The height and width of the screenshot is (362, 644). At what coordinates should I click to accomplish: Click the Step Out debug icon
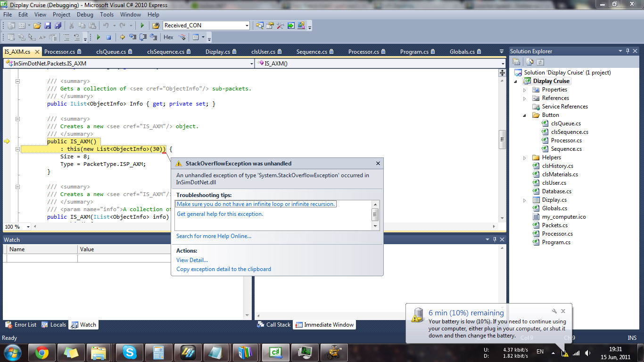point(154,37)
